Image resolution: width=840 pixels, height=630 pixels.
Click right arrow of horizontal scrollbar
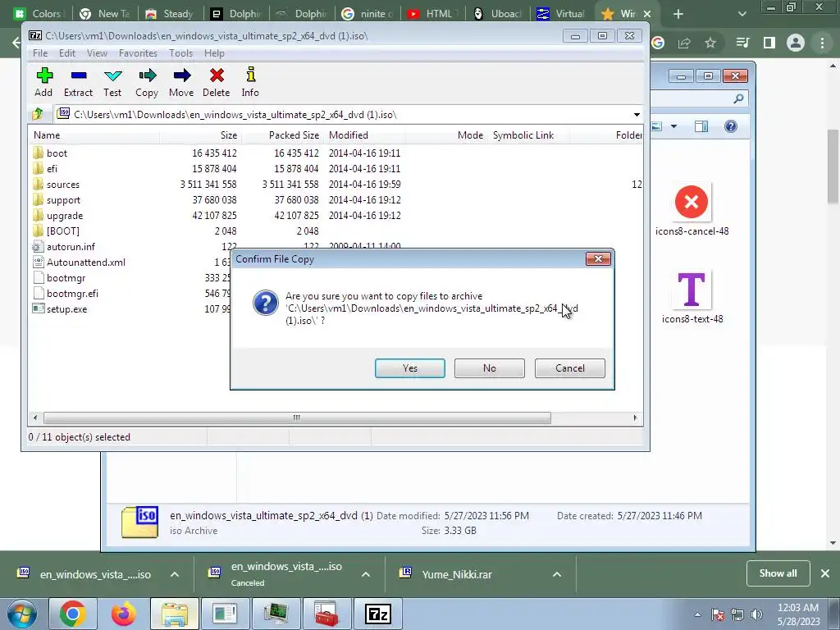(x=636, y=418)
